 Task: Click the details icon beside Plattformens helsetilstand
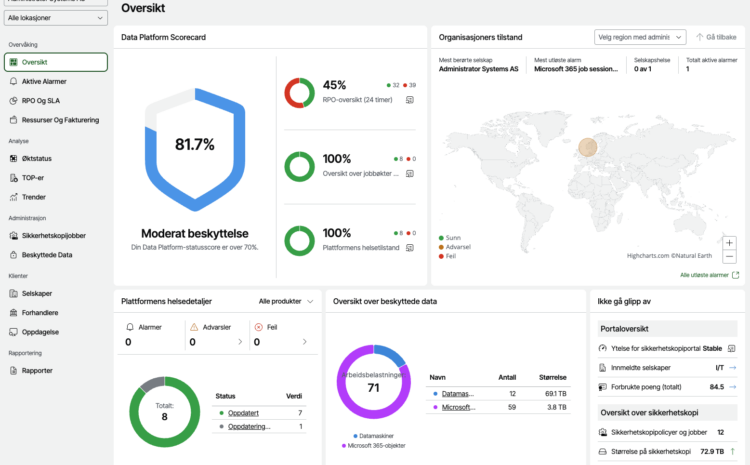coord(409,246)
